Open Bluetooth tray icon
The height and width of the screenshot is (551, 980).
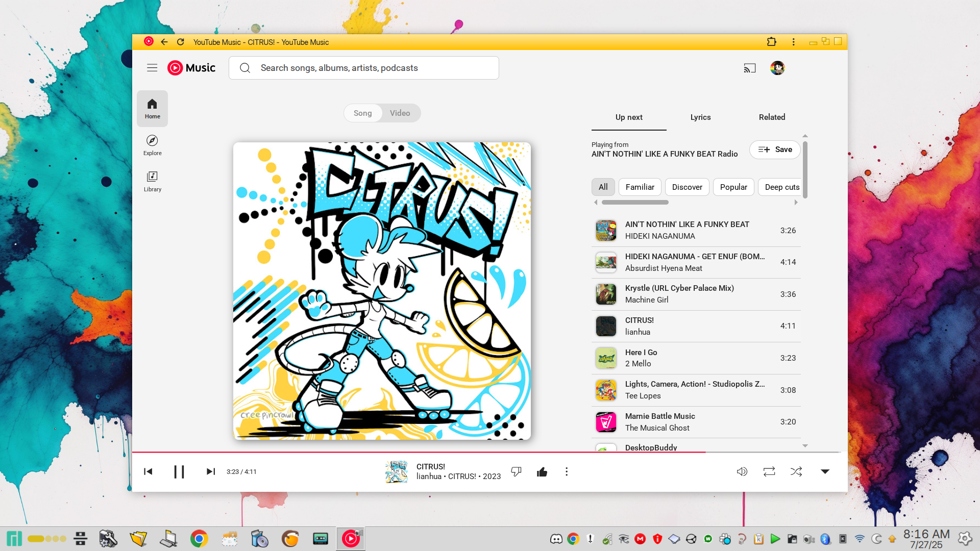pyautogui.click(x=825, y=539)
